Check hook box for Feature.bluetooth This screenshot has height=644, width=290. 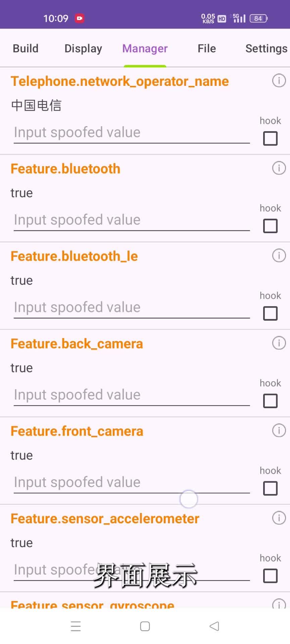click(x=270, y=226)
